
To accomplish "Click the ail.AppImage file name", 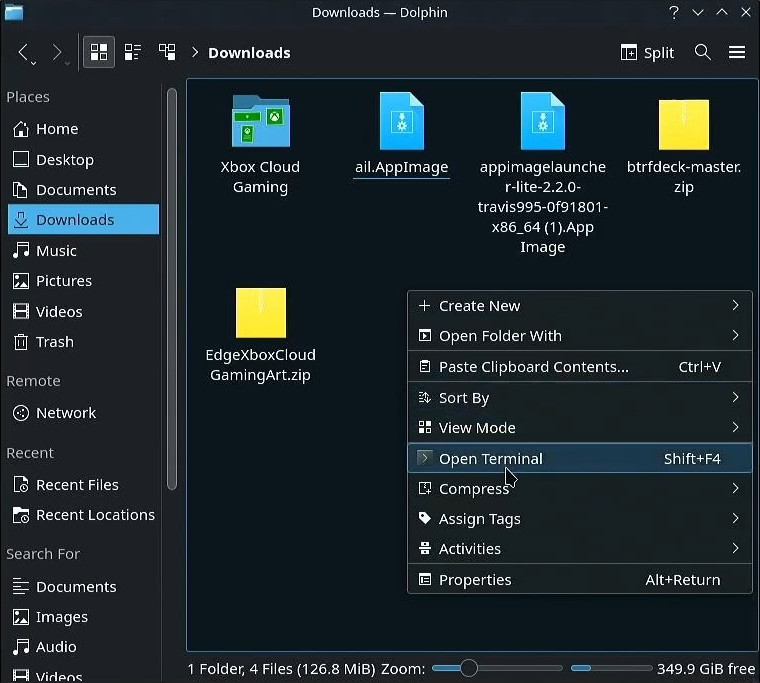I will tap(401, 167).
